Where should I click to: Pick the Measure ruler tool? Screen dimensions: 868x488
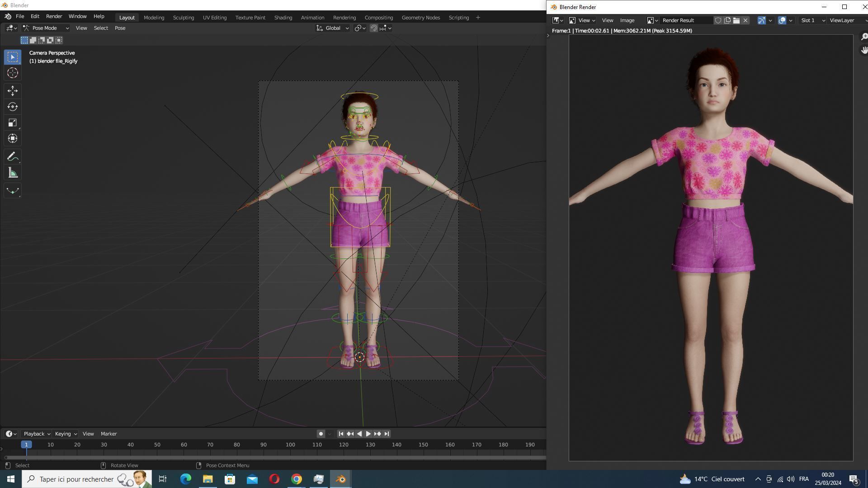point(13,173)
